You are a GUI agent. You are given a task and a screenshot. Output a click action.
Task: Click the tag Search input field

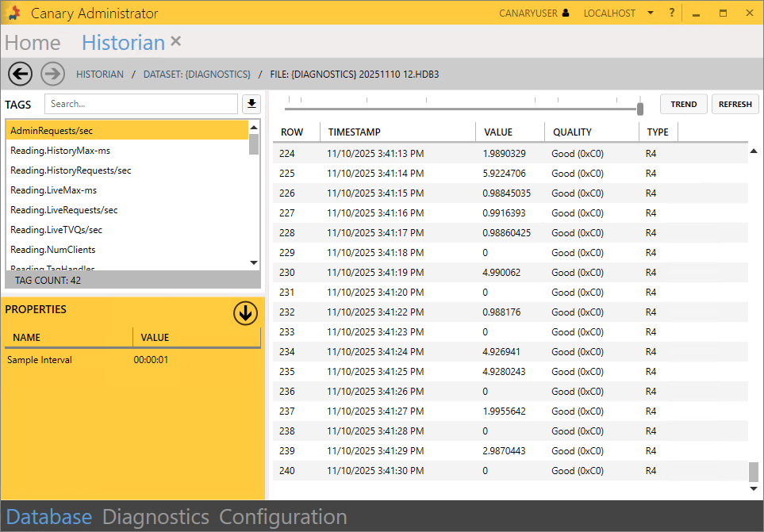(x=140, y=104)
